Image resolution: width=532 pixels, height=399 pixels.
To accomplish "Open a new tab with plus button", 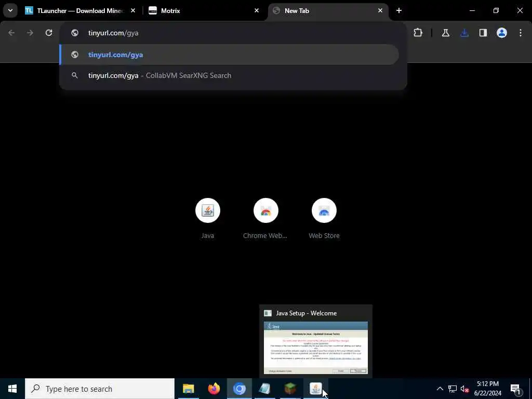I will [x=399, y=10].
